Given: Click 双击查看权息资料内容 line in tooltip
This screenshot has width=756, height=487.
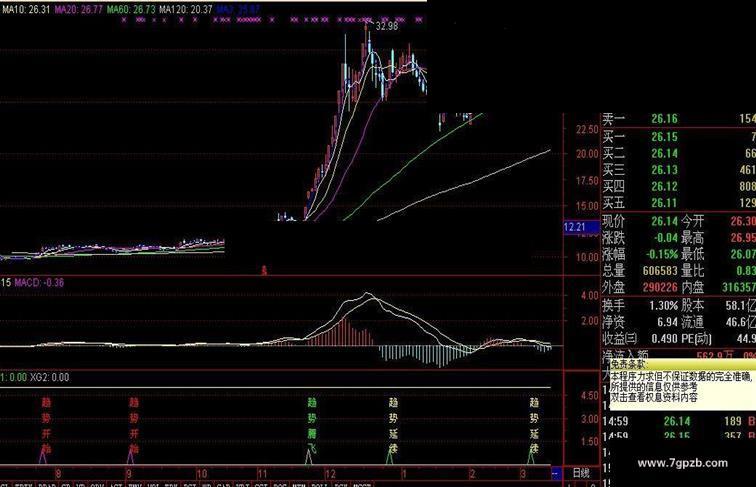Looking at the screenshot, I should [x=654, y=397].
